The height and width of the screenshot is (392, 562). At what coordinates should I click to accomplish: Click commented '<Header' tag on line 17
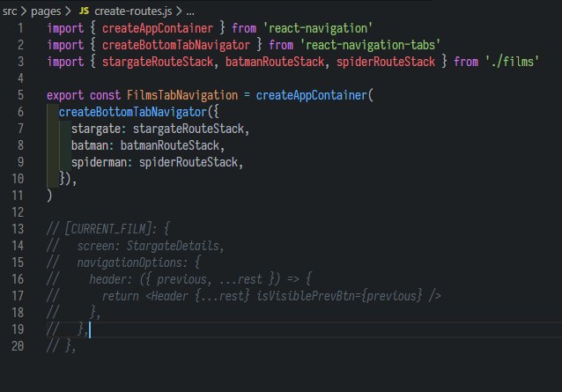tap(166, 296)
